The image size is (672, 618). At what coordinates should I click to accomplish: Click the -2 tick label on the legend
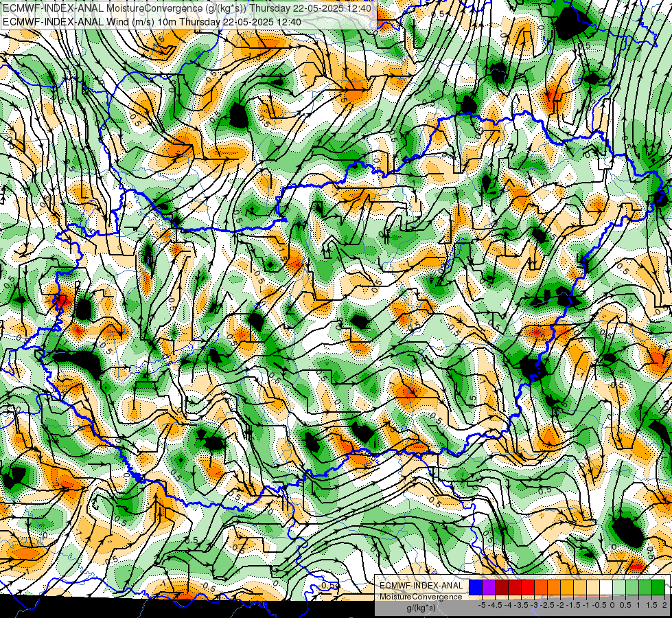(x=560, y=605)
